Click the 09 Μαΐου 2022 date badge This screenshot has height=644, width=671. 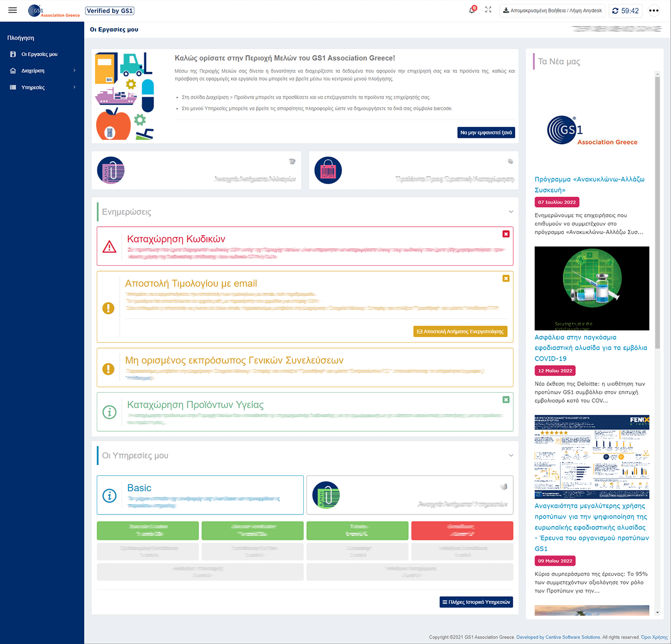point(555,561)
